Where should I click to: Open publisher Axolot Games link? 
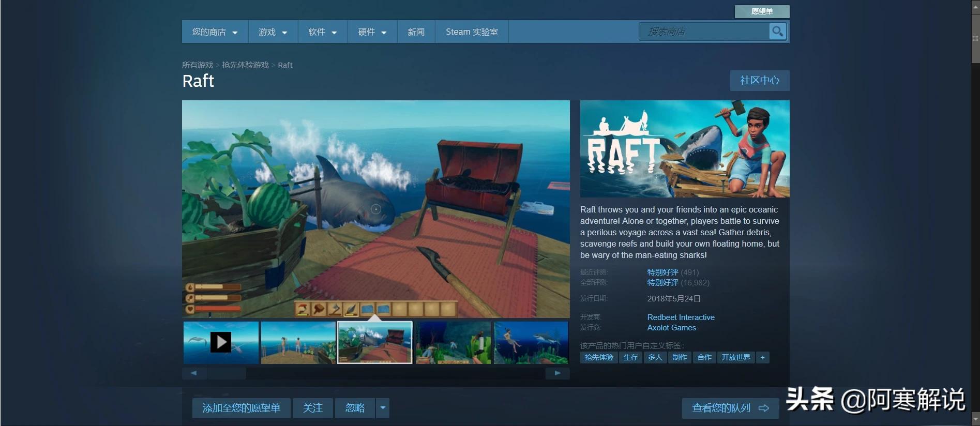671,328
